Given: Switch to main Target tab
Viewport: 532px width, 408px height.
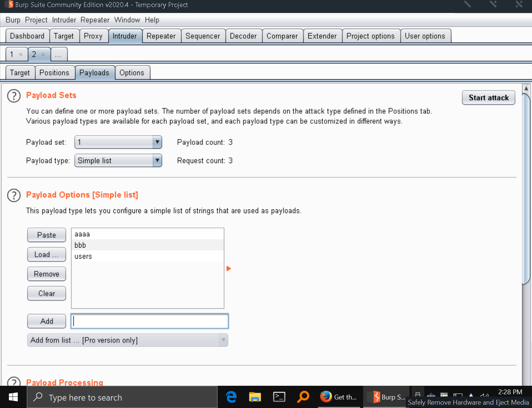Looking at the screenshot, I should pos(64,36).
